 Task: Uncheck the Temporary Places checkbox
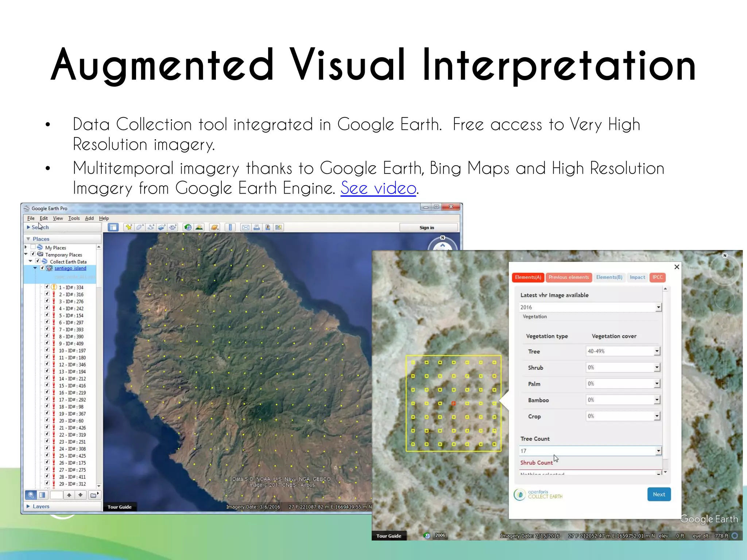(x=33, y=254)
